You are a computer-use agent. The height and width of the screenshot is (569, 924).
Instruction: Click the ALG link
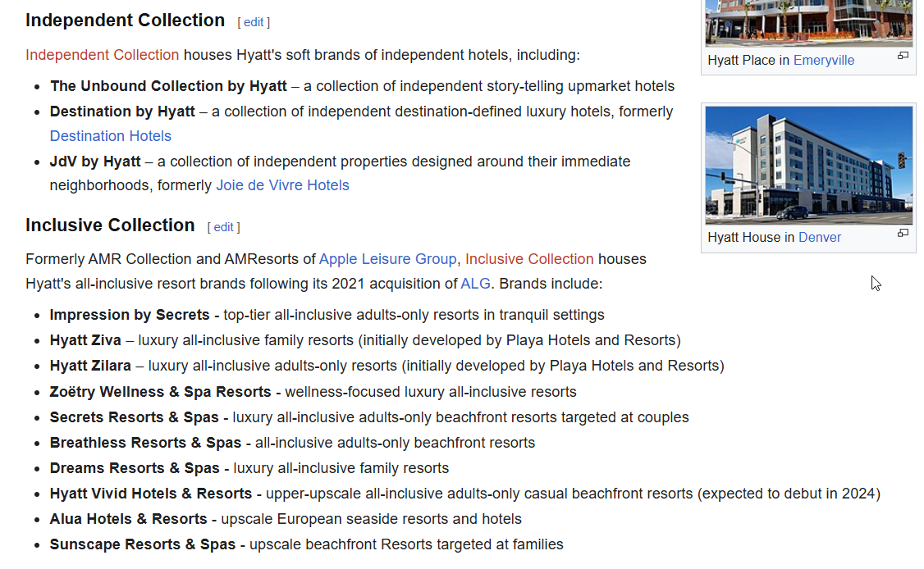475,284
